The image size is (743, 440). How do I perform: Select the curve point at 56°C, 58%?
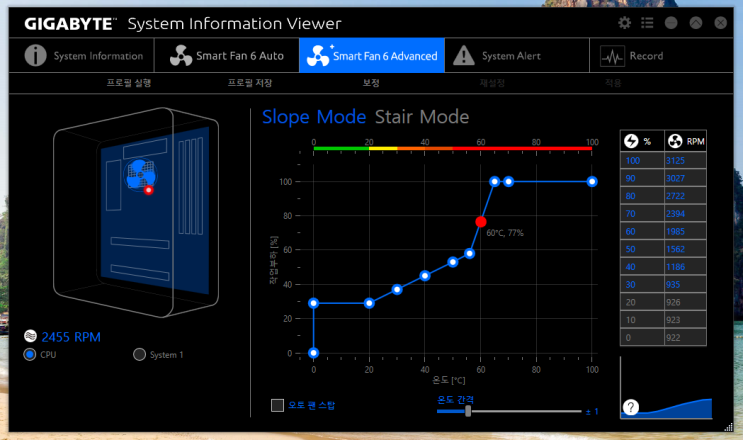(x=470, y=253)
